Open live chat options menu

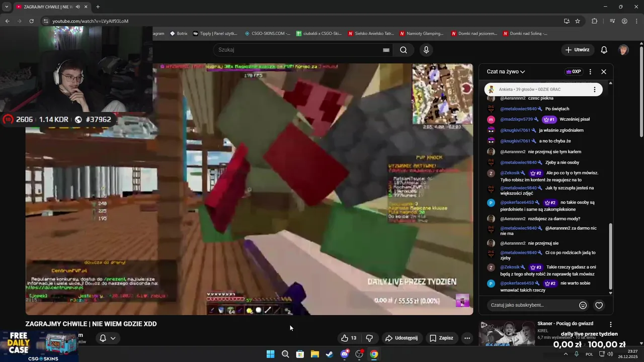tap(590, 71)
